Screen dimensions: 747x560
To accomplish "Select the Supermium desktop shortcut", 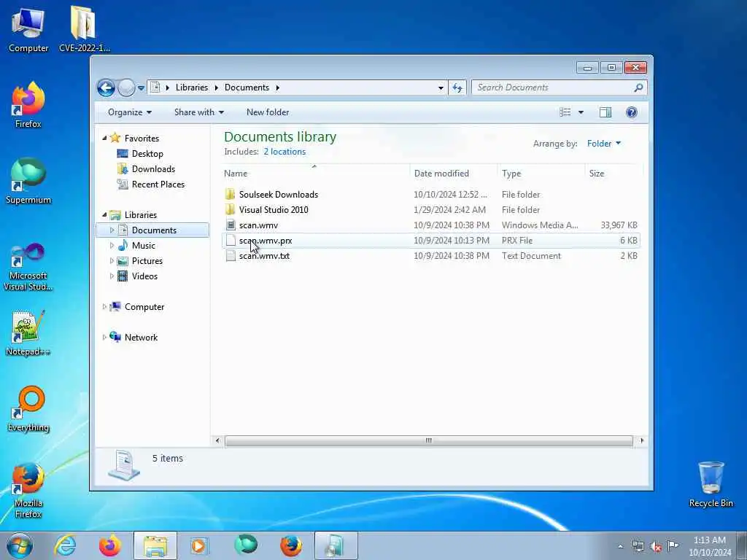I will click(28, 181).
